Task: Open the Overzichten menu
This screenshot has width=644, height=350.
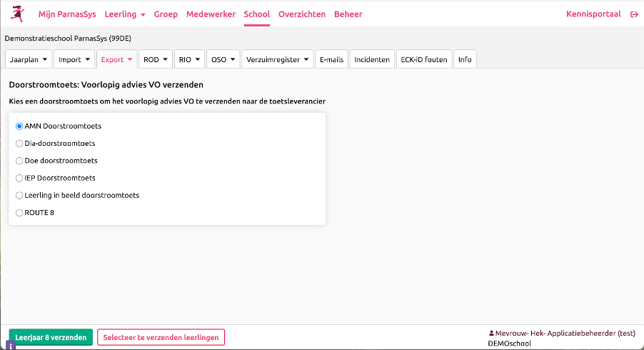Action: [x=301, y=14]
